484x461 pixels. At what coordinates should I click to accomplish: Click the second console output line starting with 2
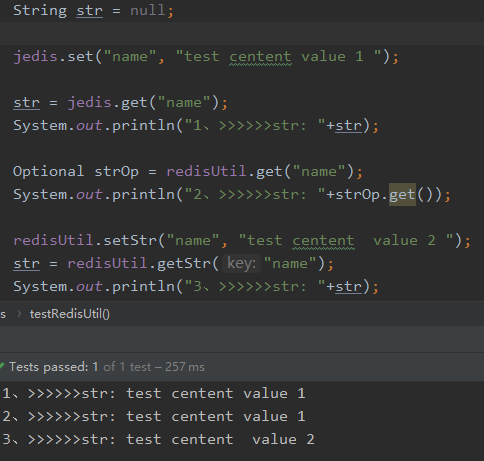[153, 416]
